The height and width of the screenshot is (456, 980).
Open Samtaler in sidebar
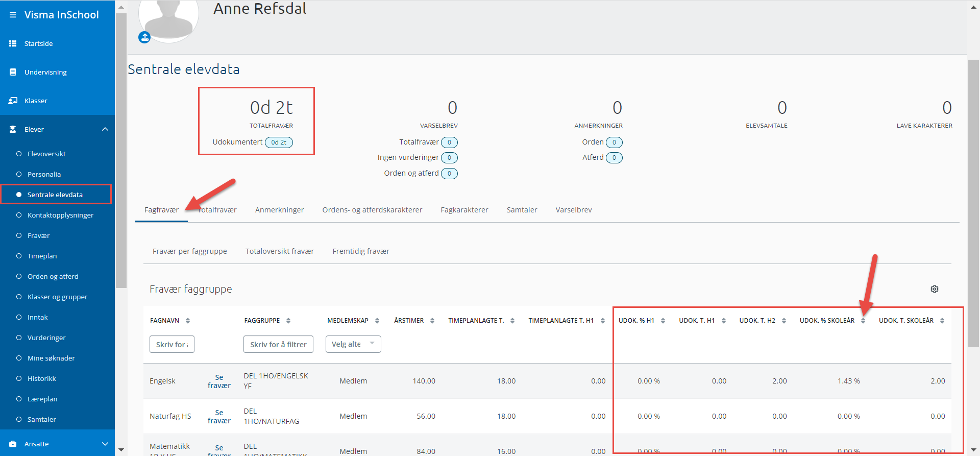point(41,419)
